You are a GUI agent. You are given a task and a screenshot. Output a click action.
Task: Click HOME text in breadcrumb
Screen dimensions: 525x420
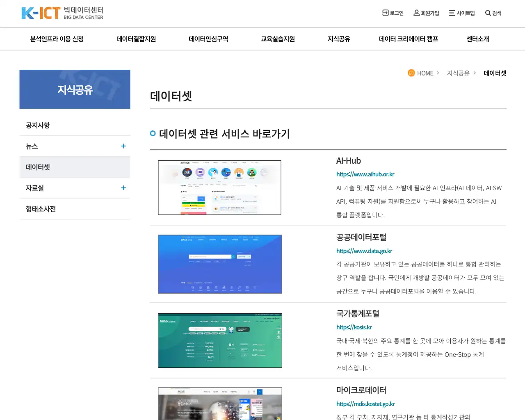425,73
